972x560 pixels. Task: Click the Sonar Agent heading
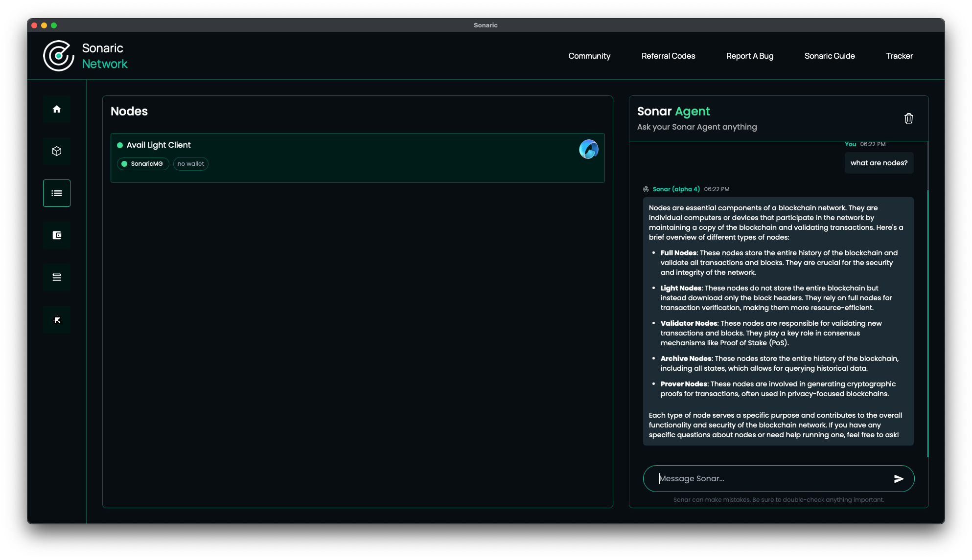(x=673, y=112)
